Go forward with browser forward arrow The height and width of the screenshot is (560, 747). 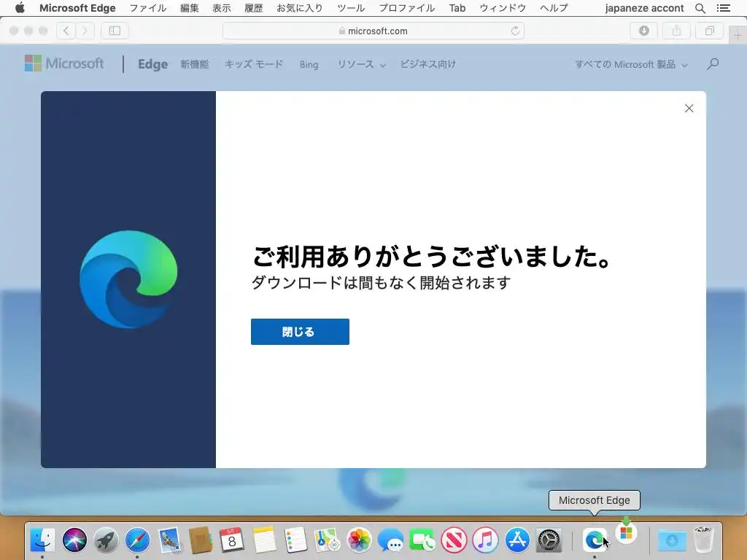click(85, 31)
